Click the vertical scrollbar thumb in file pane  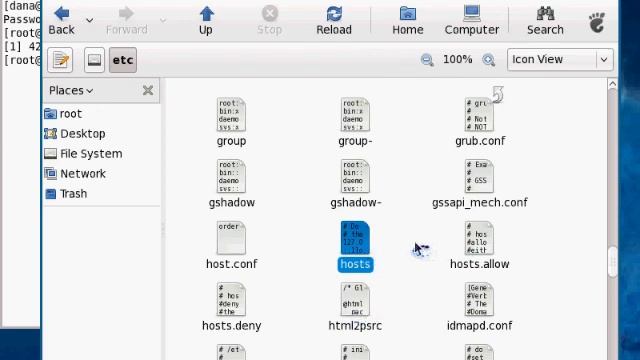tap(612, 262)
